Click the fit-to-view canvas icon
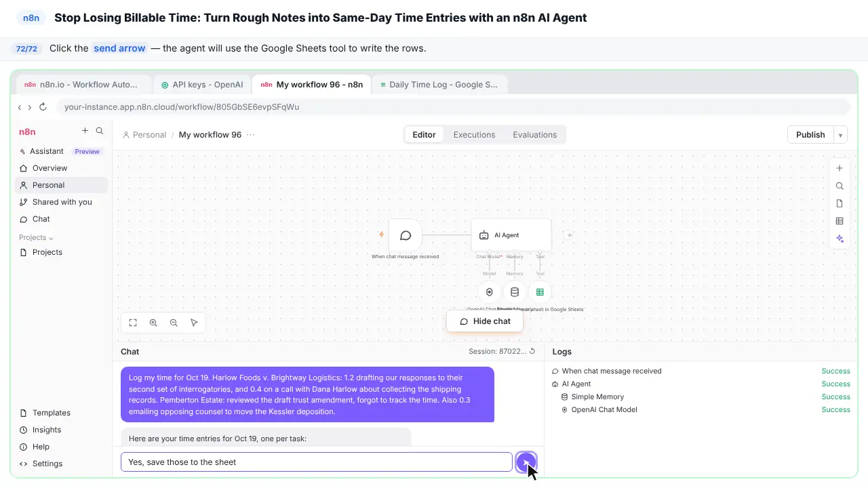The image size is (868, 488). coord(133,323)
